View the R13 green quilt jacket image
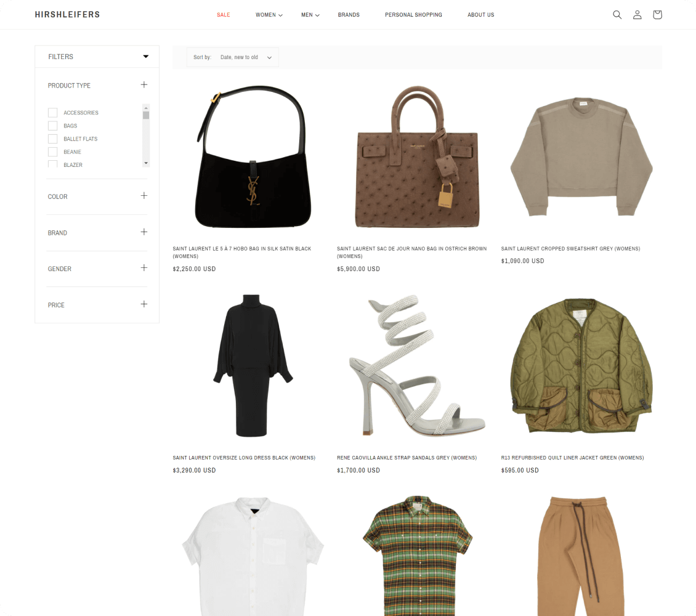Screen dimensions: 696x616 (581, 367)
